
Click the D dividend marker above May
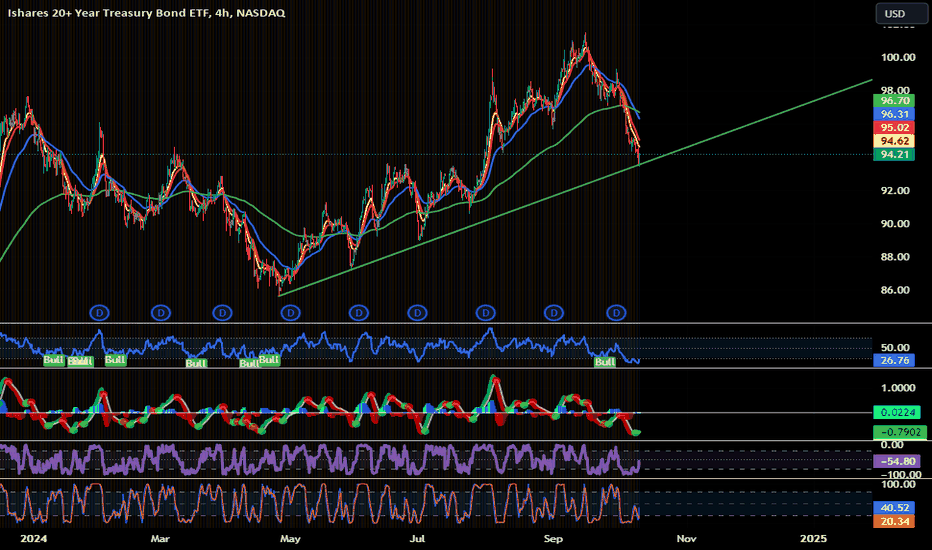[291, 313]
